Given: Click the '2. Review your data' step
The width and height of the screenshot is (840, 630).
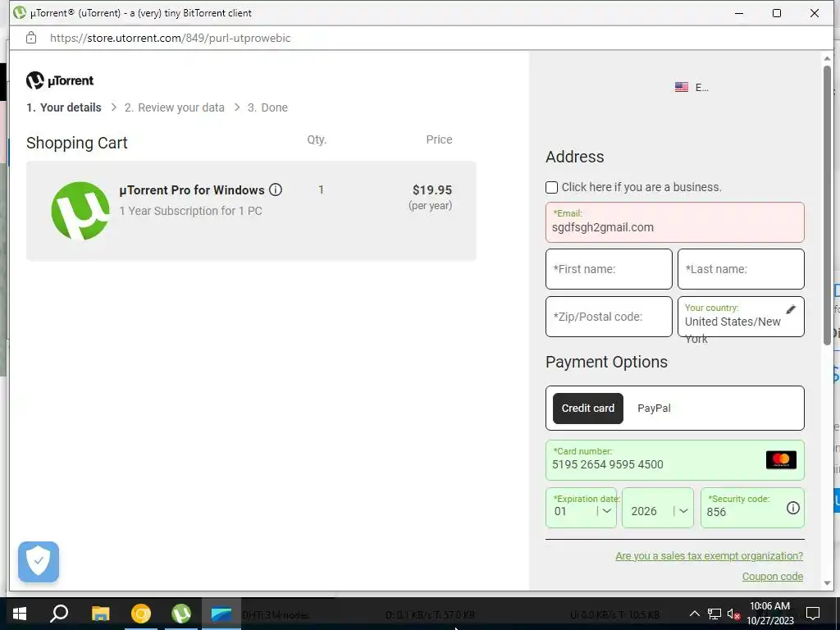Looking at the screenshot, I should (x=174, y=107).
